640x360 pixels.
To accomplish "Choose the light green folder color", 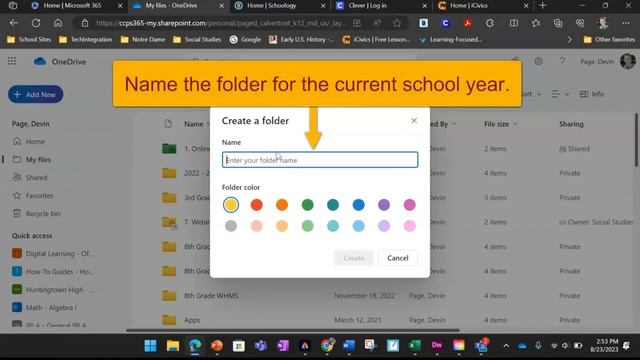I will point(307,226).
